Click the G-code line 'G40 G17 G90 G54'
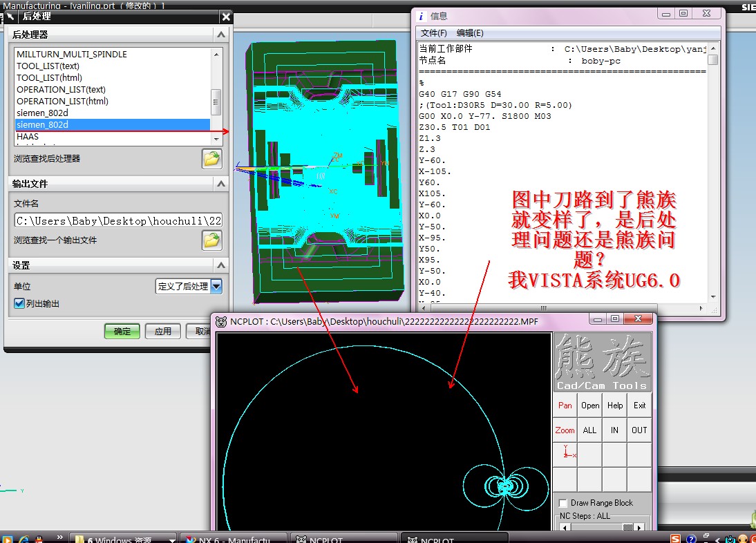This screenshot has height=543, width=756. click(x=460, y=94)
